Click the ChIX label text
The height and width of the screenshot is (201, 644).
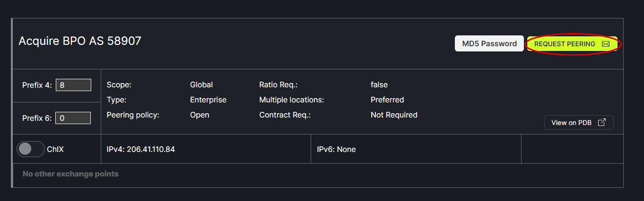point(55,149)
